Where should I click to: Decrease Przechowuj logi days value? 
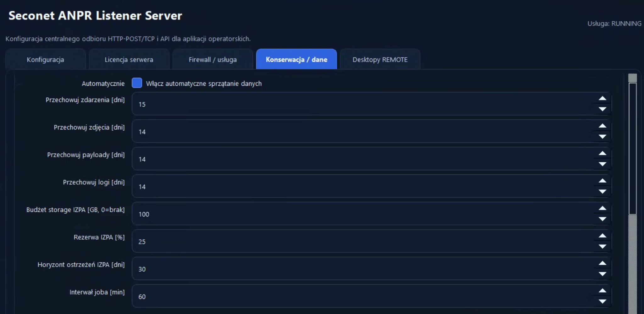tap(602, 192)
